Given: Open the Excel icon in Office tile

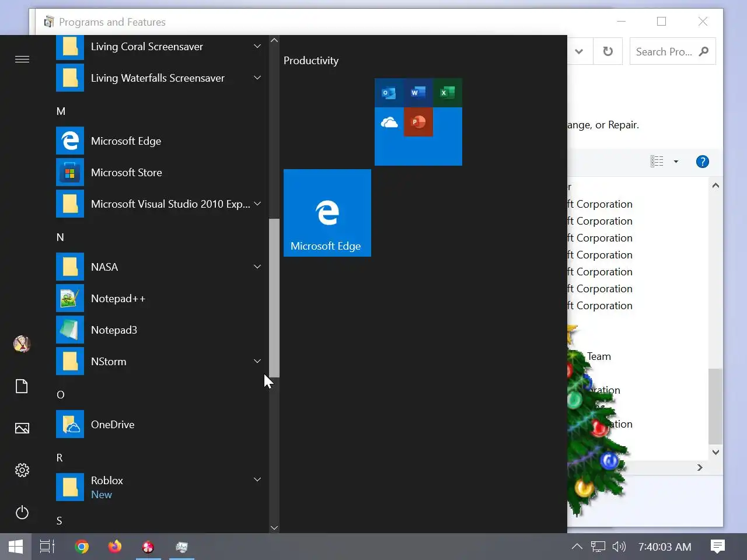Looking at the screenshot, I should pyautogui.click(x=447, y=93).
